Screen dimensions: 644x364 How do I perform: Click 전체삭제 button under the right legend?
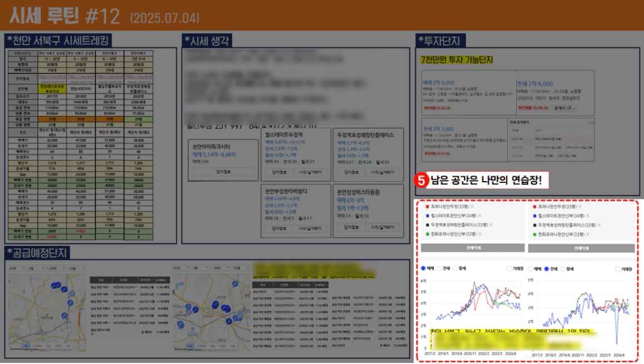coord(581,248)
